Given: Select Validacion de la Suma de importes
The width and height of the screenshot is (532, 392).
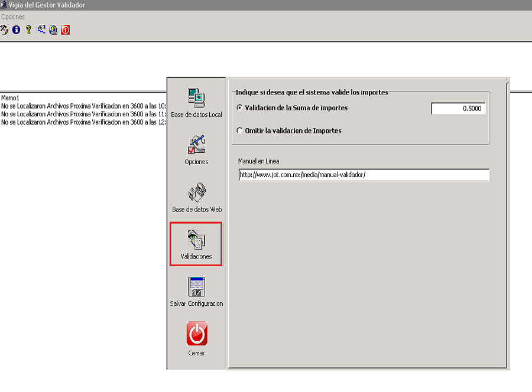Looking at the screenshot, I should (239, 108).
